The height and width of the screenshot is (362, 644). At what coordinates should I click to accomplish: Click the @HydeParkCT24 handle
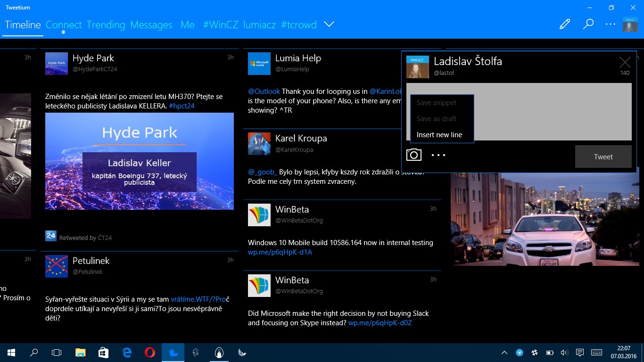[95, 69]
